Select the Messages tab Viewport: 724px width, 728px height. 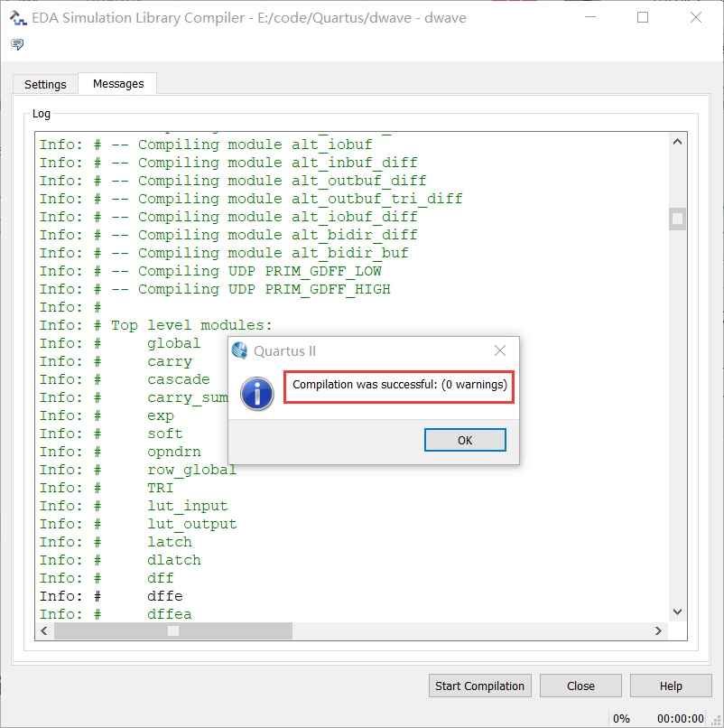pyautogui.click(x=118, y=84)
